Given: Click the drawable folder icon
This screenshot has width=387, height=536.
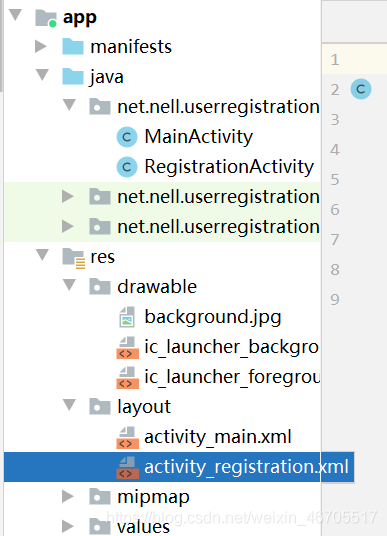Looking at the screenshot, I should pos(100,287).
